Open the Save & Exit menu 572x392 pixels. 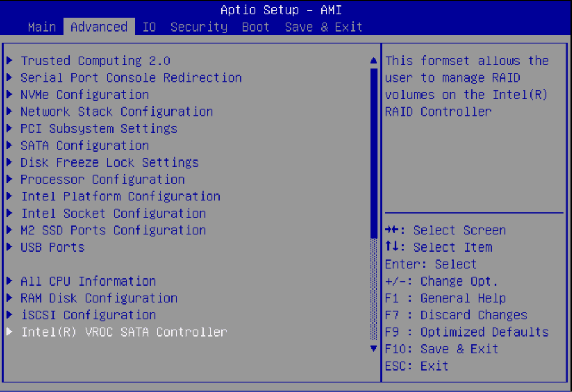click(x=323, y=26)
